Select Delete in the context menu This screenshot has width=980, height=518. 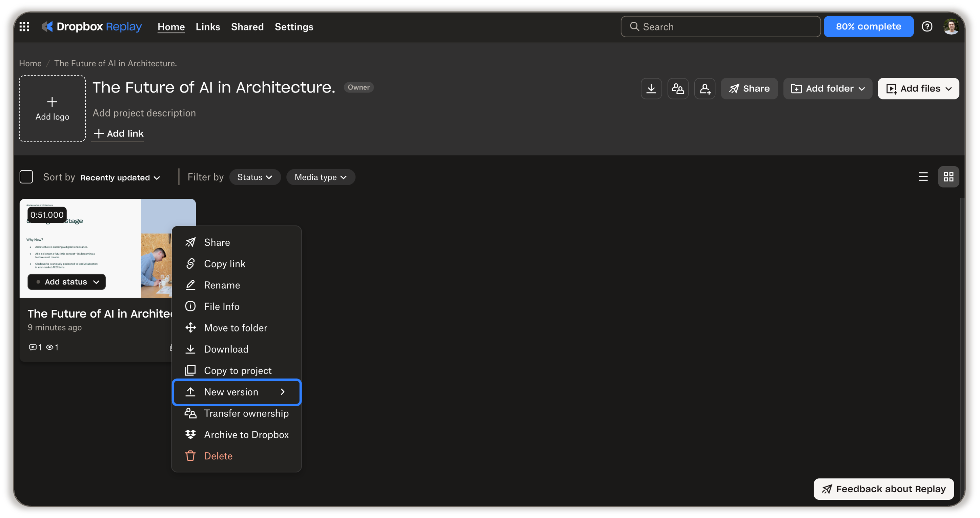pyautogui.click(x=236, y=456)
